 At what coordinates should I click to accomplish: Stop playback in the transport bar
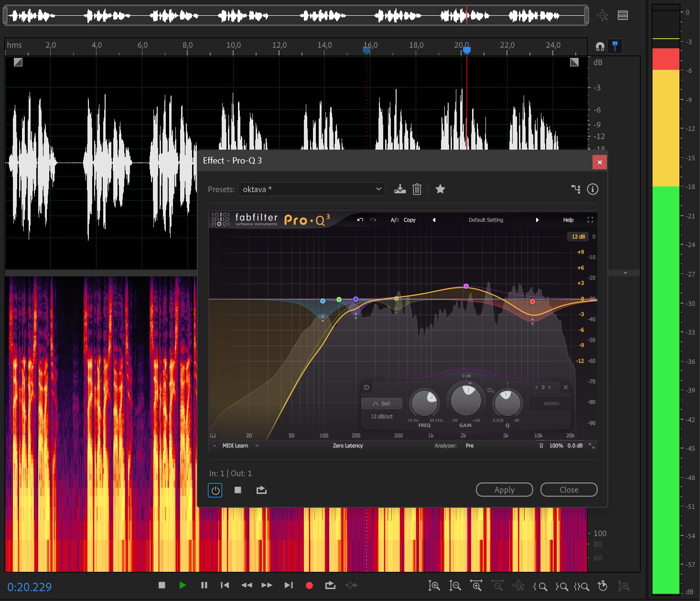[162, 585]
